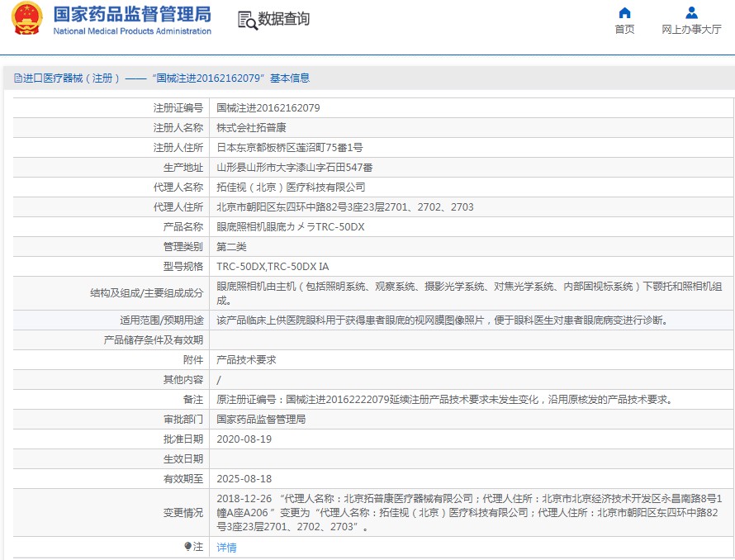The image size is (735, 560).
Task: Select agent name 拓佳视（北京）医疗科技有限公司
Action: (291, 187)
